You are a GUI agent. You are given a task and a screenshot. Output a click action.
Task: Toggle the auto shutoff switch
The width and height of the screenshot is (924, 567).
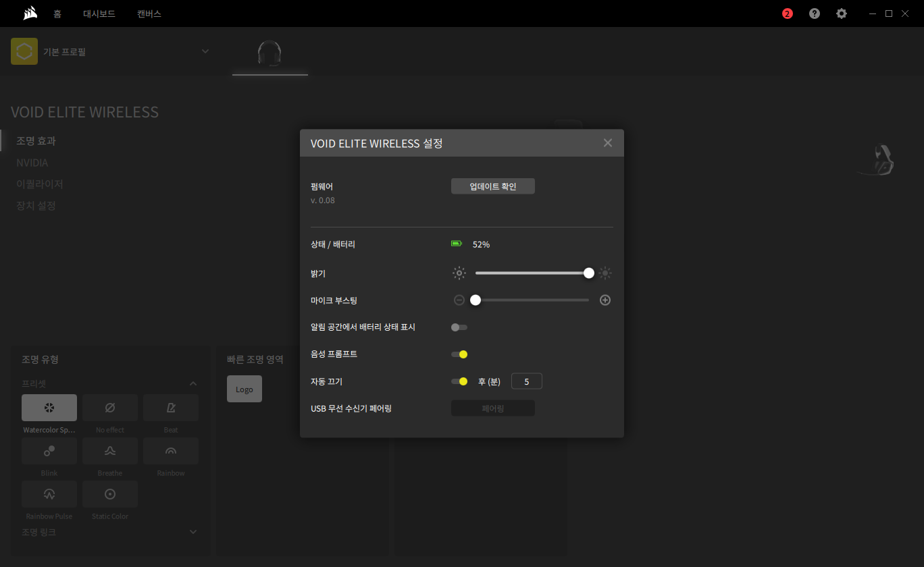tap(459, 381)
